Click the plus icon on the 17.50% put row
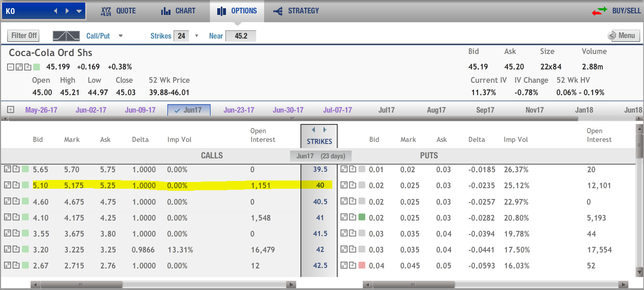This screenshot has width=644, height=290. pyautogui.click(x=353, y=249)
